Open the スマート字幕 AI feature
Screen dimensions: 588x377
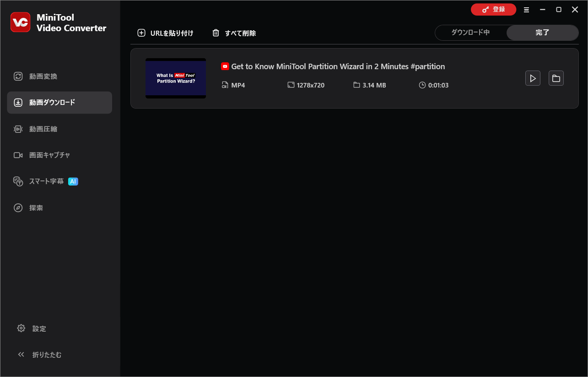point(46,181)
